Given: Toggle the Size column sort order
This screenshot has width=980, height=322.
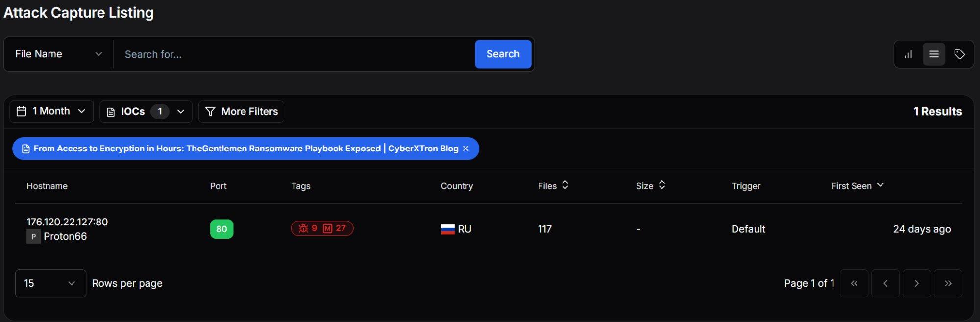Looking at the screenshot, I should coord(662,185).
